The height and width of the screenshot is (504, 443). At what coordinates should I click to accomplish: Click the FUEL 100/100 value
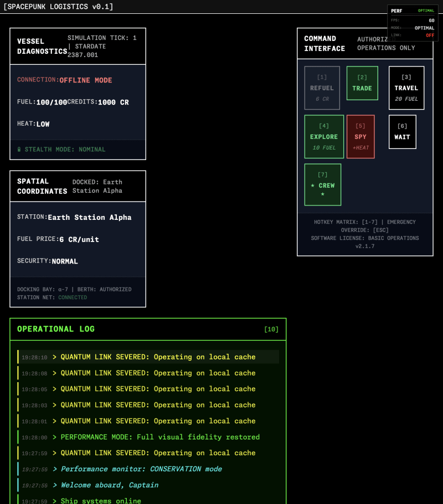[51, 102]
